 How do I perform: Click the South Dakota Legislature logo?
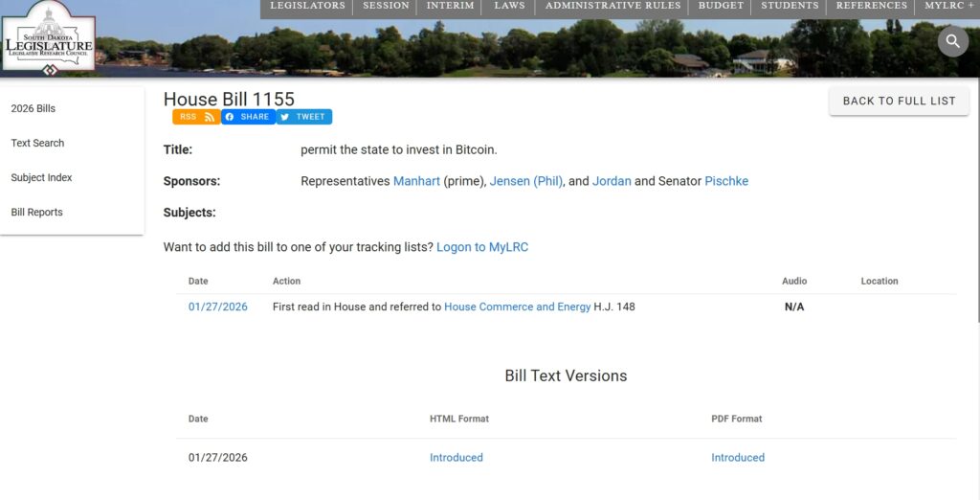click(x=49, y=36)
